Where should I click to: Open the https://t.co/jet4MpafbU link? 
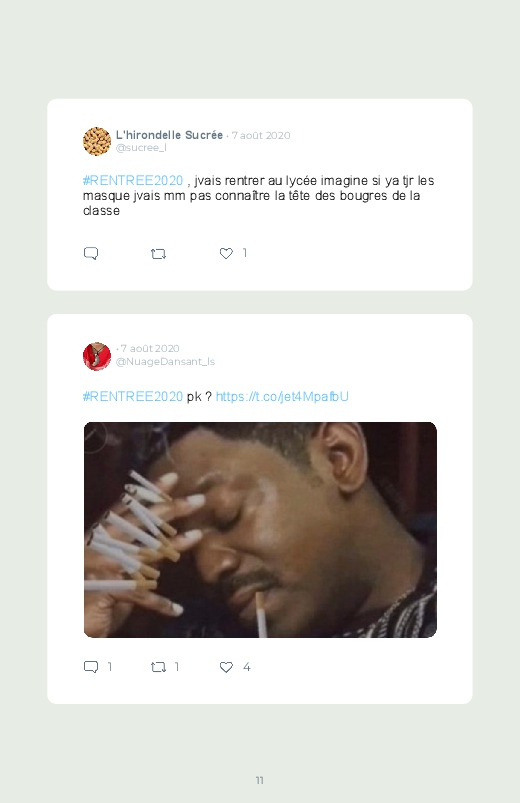click(x=282, y=396)
